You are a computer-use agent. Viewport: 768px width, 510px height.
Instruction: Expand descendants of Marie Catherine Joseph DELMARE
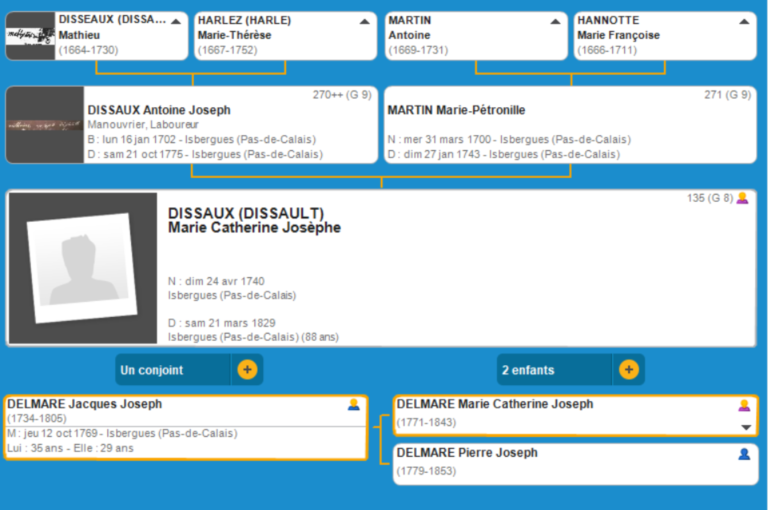pos(744,427)
